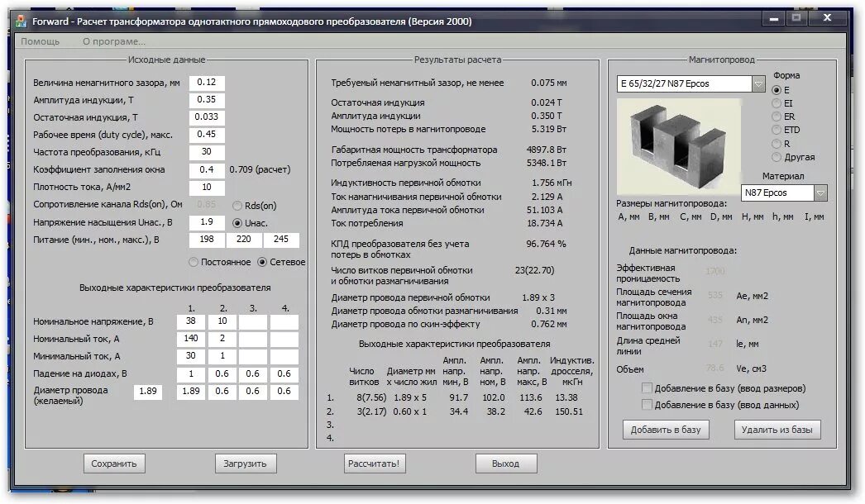The image size is (865, 504).
Task: Select core shape R radio button
Action: click(777, 144)
